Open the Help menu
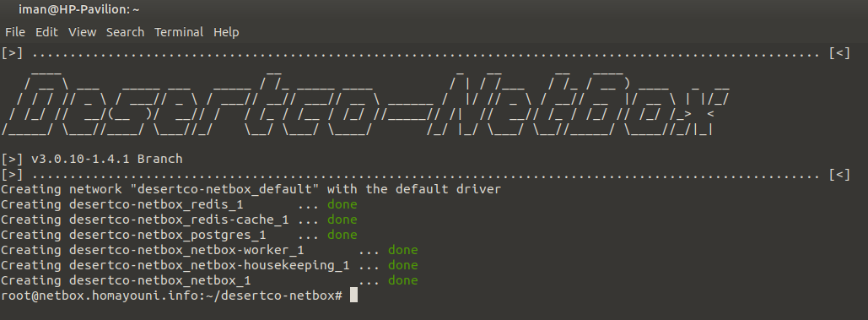 226,32
